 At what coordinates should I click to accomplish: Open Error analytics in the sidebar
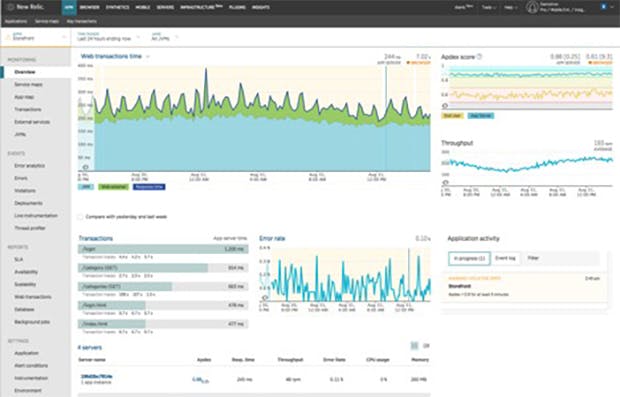click(30, 166)
